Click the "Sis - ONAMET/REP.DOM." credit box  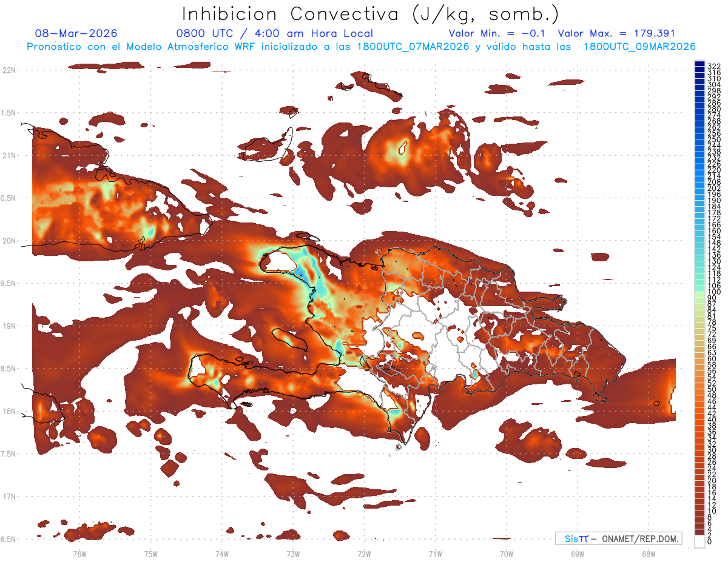618,538
